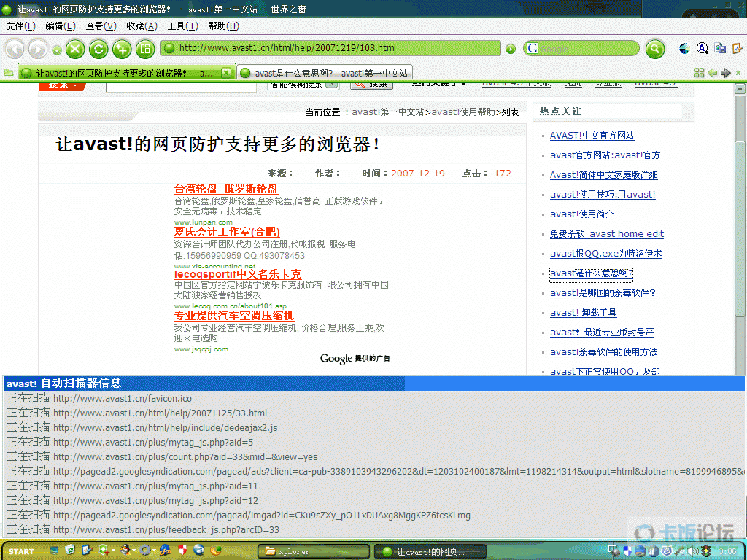The height and width of the screenshot is (560, 747).
Task: Stop loading the page
Action: coord(76,49)
